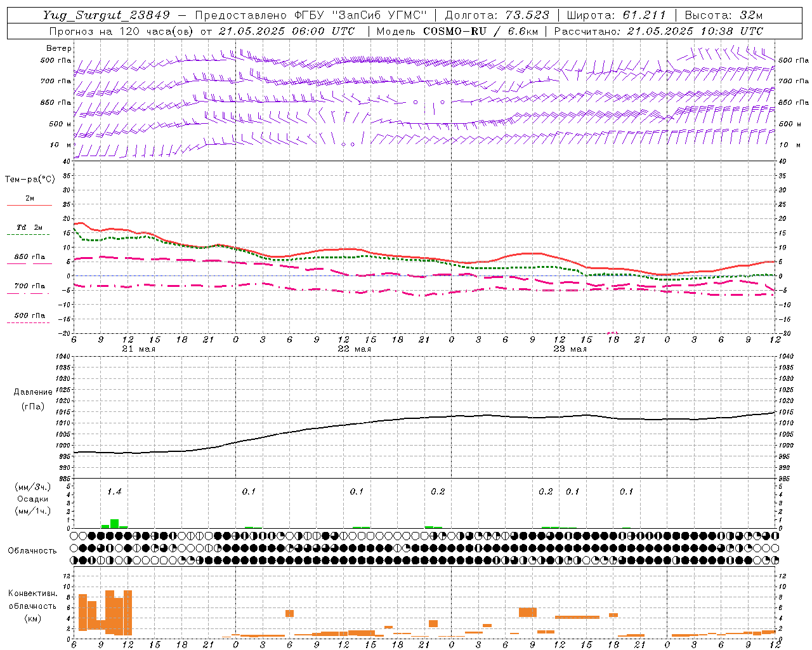
Task: Click the 500 гПа temperature legend entry
Action: coord(29,315)
